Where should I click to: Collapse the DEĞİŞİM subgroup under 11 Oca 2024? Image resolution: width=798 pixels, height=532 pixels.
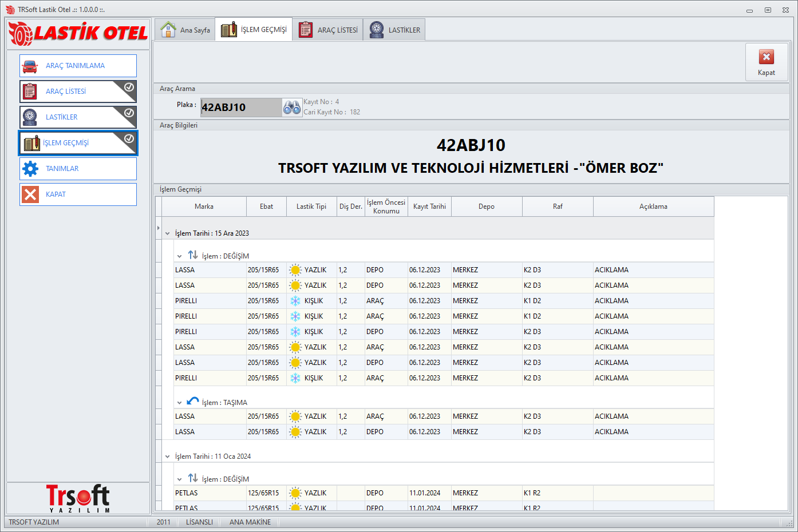(179, 479)
